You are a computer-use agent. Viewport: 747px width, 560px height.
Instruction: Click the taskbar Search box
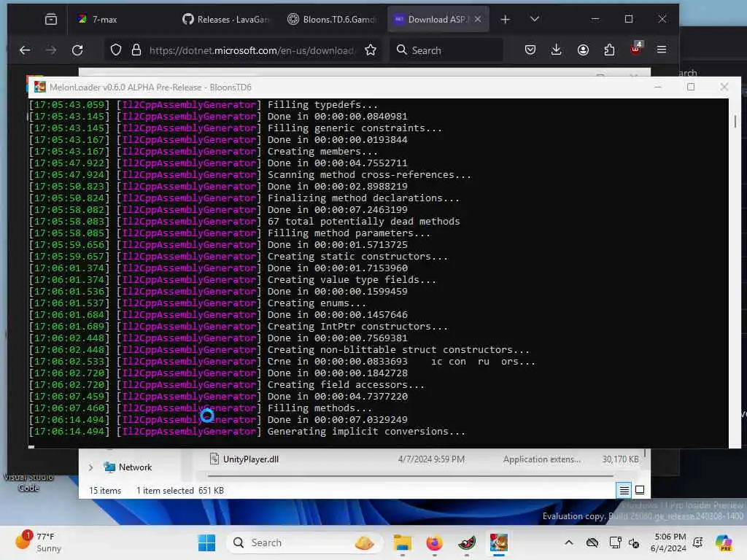(305, 542)
